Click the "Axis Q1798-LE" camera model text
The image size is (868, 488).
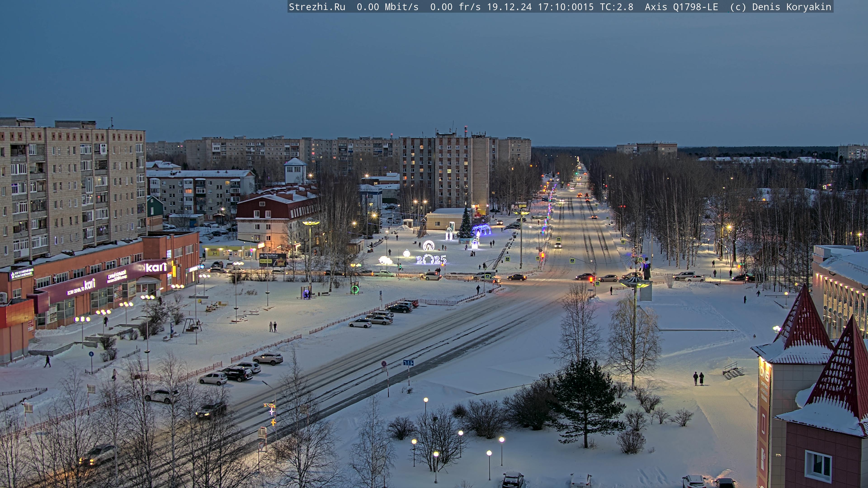tap(681, 7)
